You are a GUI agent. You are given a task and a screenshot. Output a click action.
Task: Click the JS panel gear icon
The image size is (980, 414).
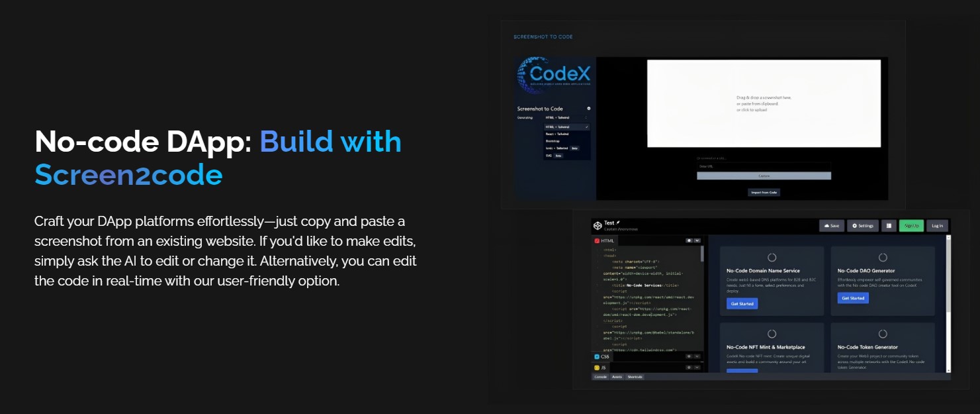[689, 367]
